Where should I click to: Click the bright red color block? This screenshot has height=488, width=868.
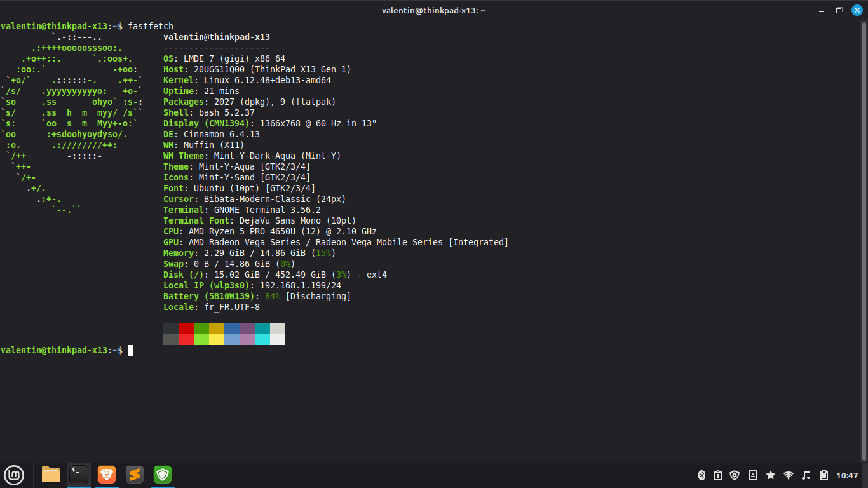(186, 339)
